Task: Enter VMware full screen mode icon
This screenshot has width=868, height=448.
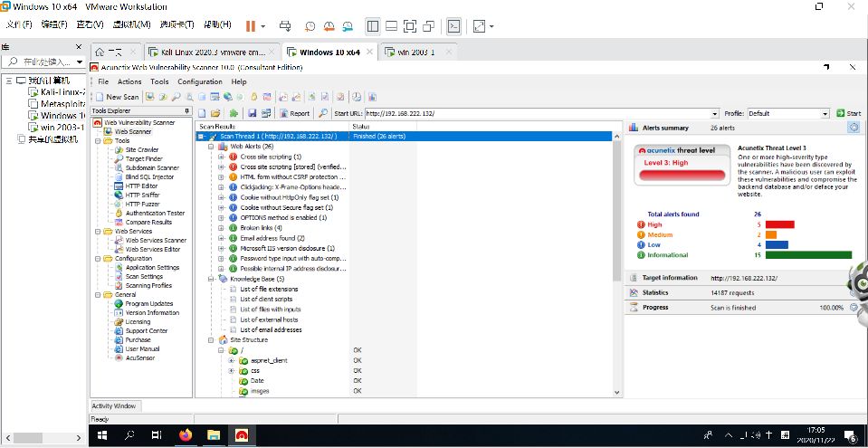Action: click(x=410, y=26)
